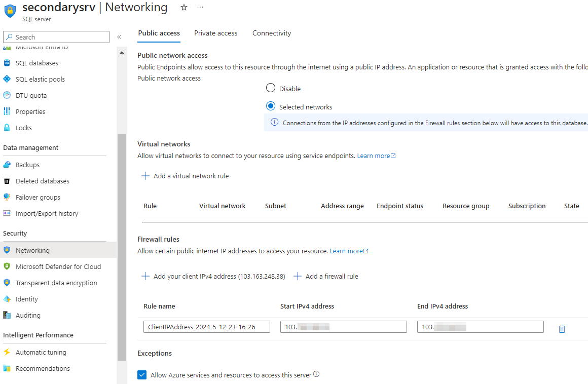Click the Endpoint status column header
Screen dimensions: 588x384
tap(400, 206)
